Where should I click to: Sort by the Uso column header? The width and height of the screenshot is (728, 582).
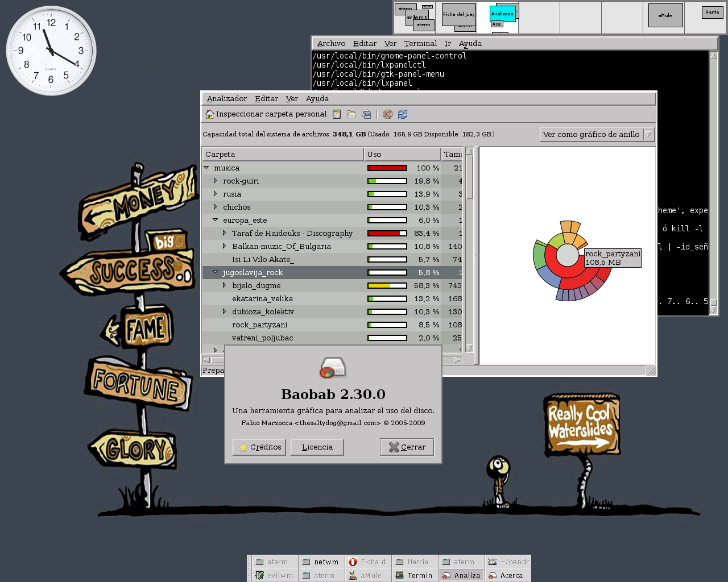click(x=402, y=154)
